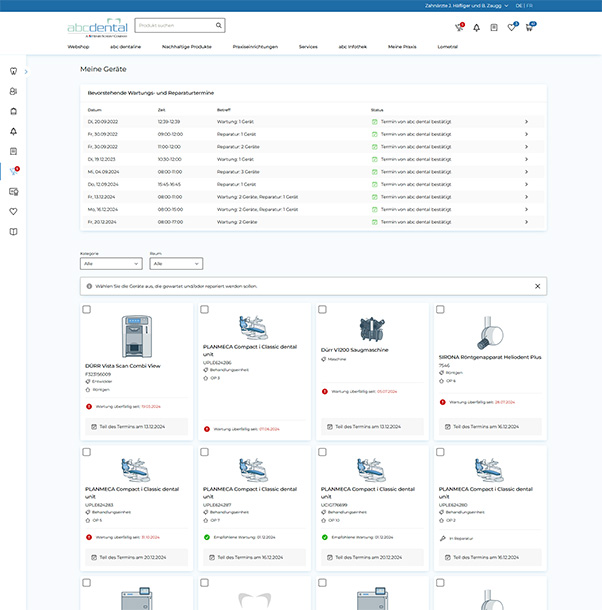Viewport: 602px width, 610px height.
Task: Open the heart favorites icon in left sidebar
Action: (14, 211)
